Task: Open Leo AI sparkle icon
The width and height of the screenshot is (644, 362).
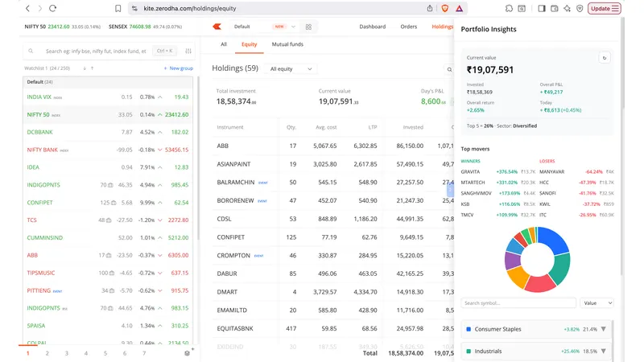Action: pos(567,8)
